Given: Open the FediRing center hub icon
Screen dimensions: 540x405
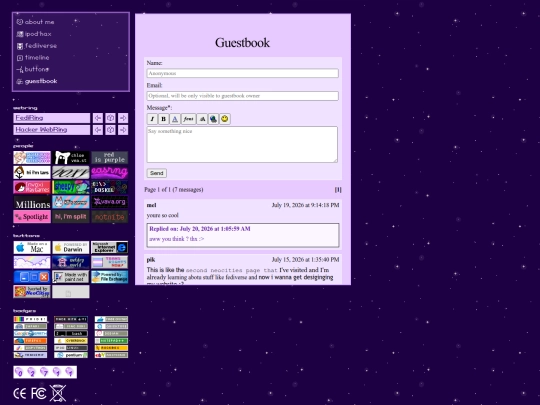Looking at the screenshot, I should (110, 118).
